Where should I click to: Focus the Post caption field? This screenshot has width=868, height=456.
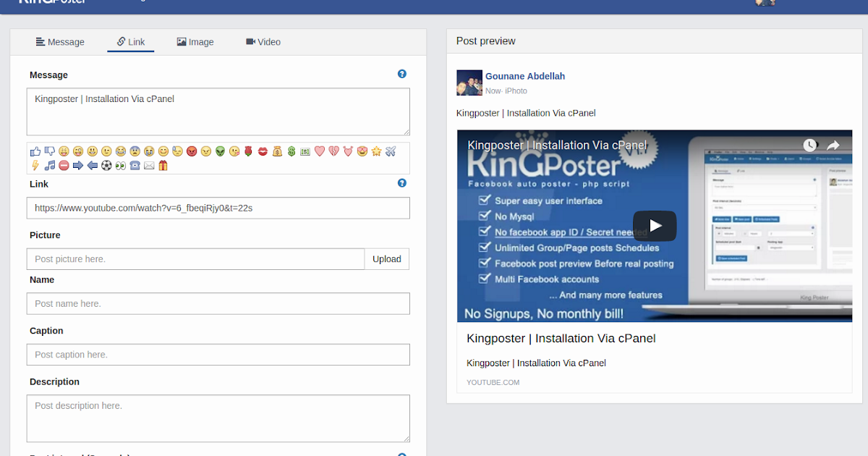(x=218, y=355)
